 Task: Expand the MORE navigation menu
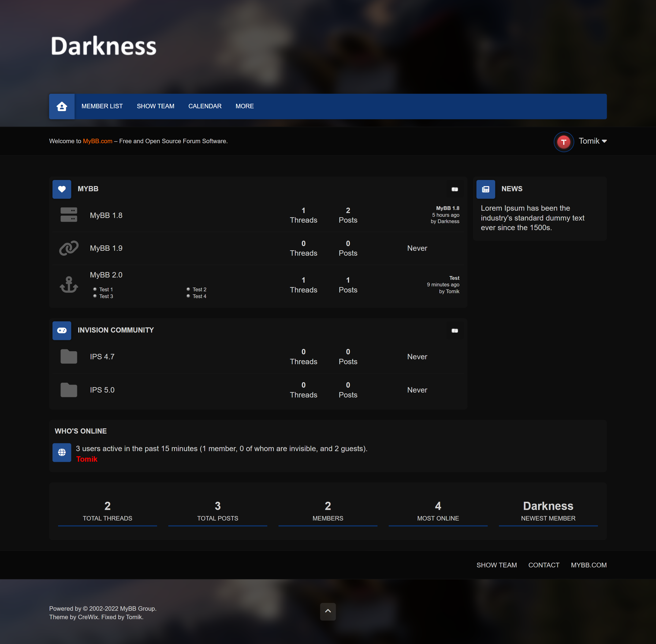pos(245,106)
